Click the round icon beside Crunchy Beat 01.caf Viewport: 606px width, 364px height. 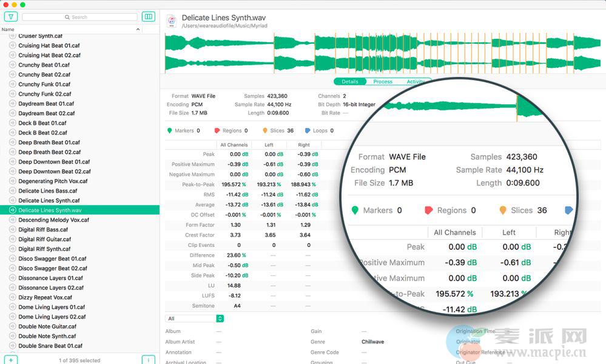12,65
